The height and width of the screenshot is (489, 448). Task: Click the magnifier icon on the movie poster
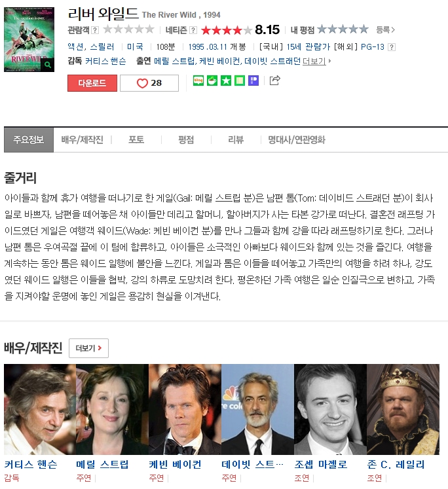pos(47,65)
